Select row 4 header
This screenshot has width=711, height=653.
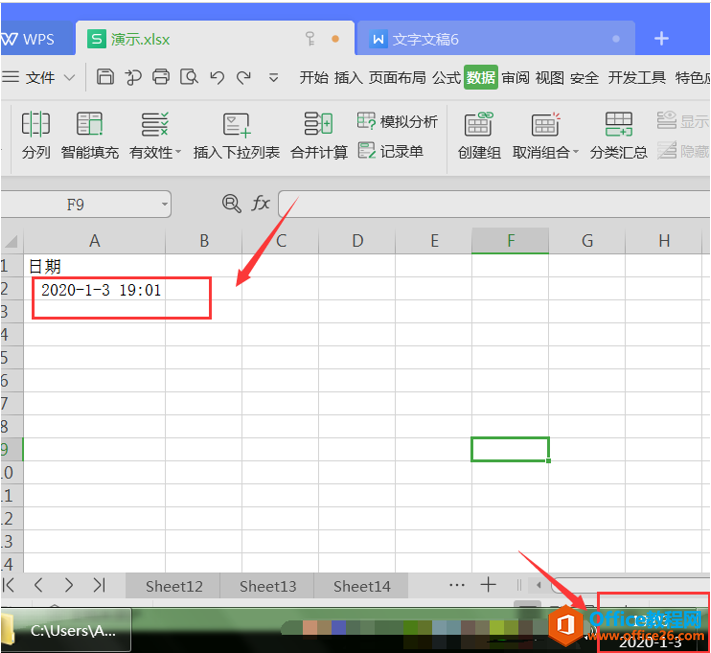[11, 335]
